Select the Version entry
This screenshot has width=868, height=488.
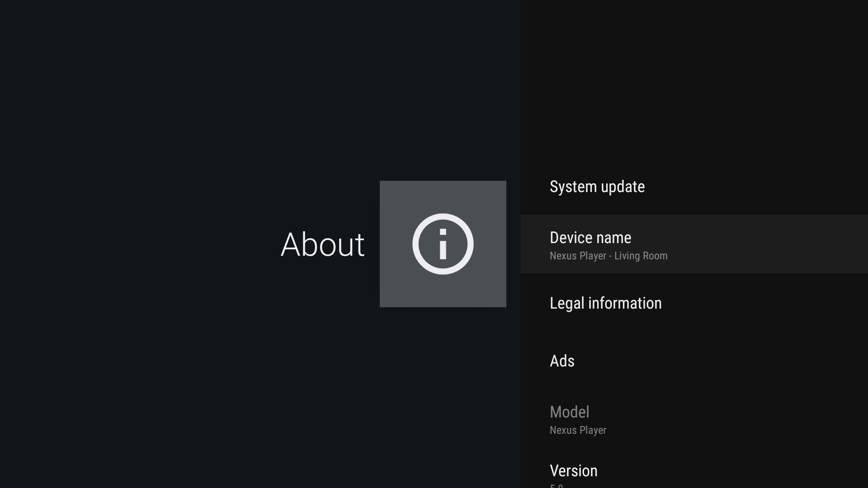click(x=573, y=471)
